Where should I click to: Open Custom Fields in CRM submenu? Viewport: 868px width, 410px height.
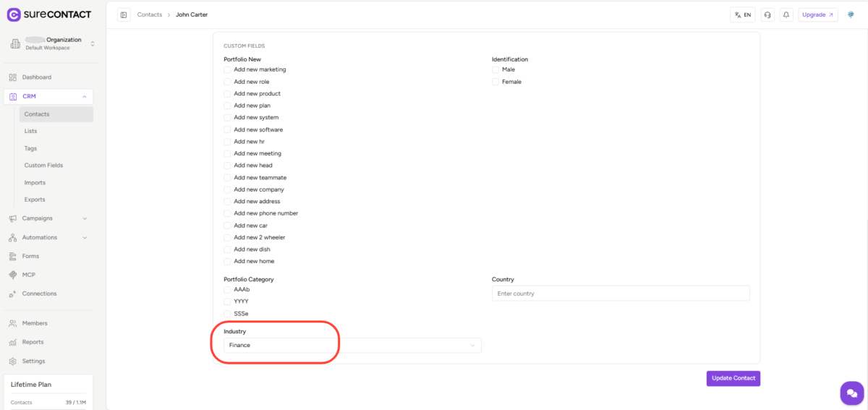(43, 166)
